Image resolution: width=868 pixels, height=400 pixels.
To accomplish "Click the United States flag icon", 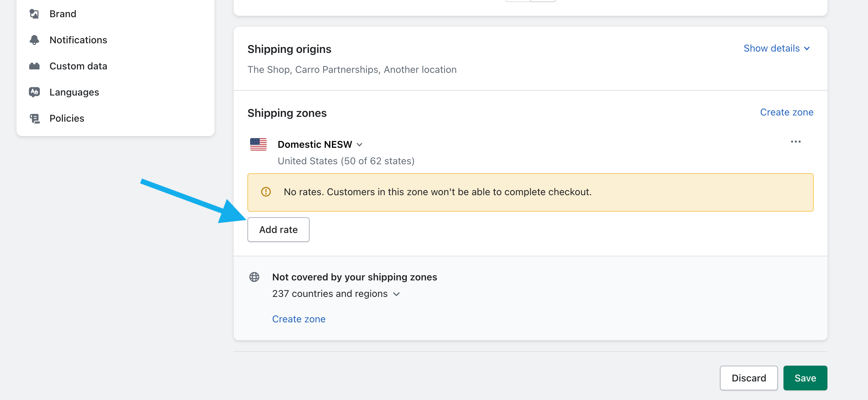I will 258,144.
